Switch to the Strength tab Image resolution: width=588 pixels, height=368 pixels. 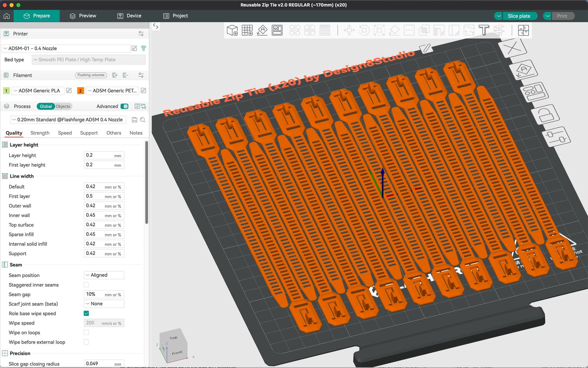coord(40,133)
